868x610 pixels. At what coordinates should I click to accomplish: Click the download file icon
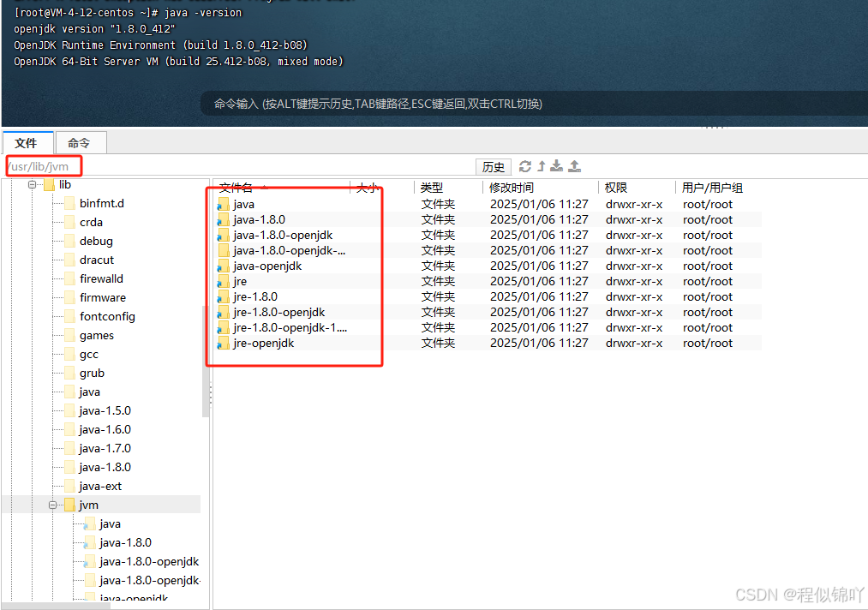tap(557, 166)
